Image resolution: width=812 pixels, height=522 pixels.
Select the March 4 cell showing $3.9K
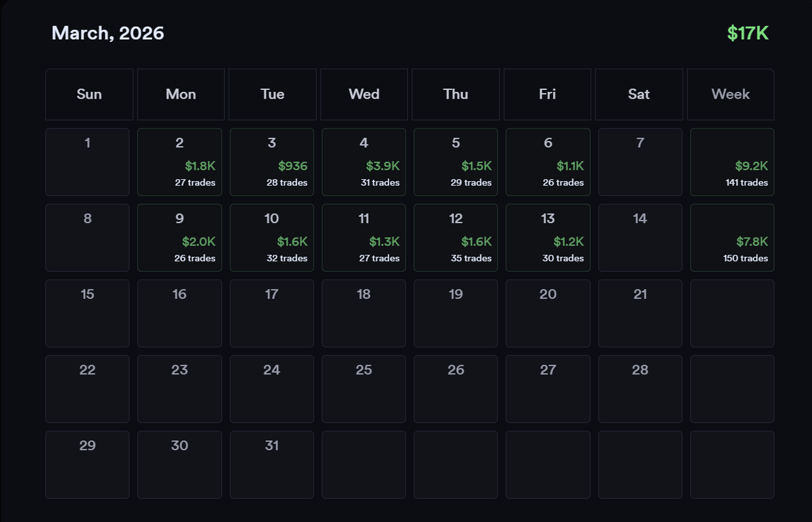pyautogui.click(x=363, y=162)
